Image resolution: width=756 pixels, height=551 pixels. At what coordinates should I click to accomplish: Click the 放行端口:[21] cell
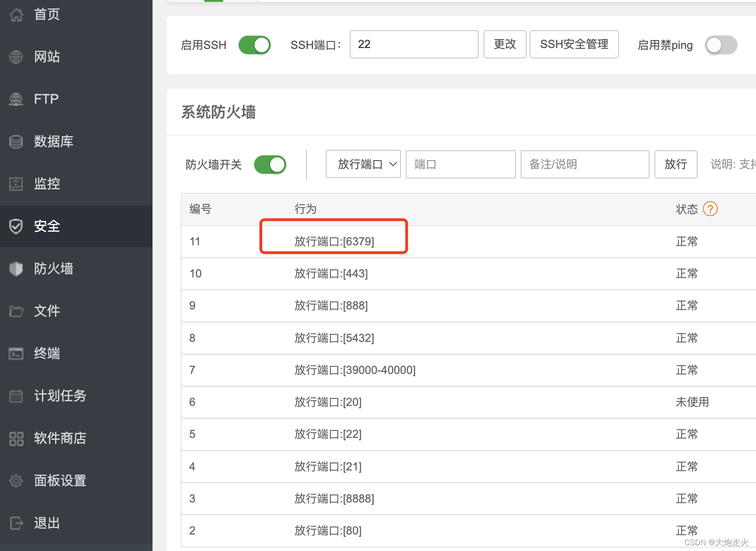pyautogui.click(x=328, y=467)
